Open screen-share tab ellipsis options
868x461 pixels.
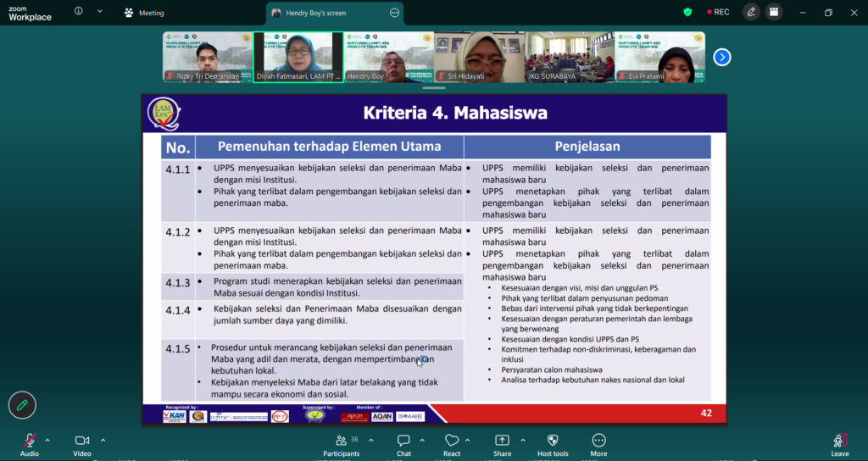395,13
